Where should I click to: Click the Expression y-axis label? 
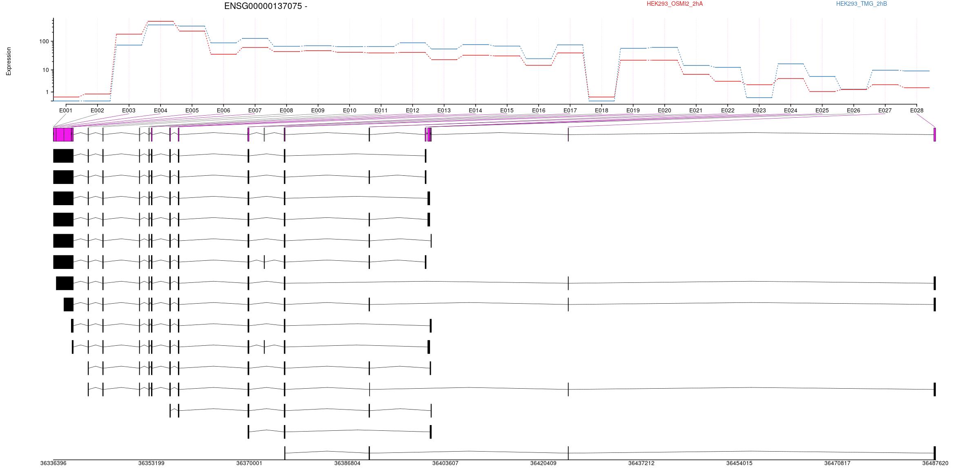click(9, 61)
